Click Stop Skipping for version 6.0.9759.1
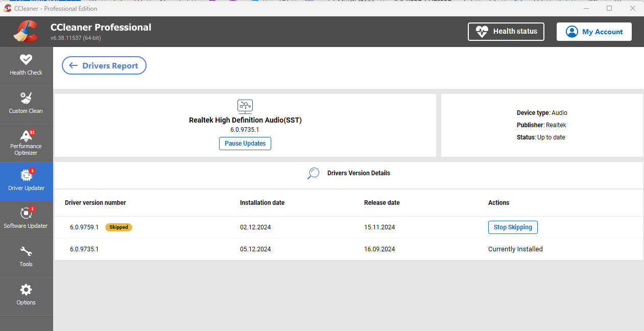This screenshot has height=331, width=644. [x=513, y=227]
